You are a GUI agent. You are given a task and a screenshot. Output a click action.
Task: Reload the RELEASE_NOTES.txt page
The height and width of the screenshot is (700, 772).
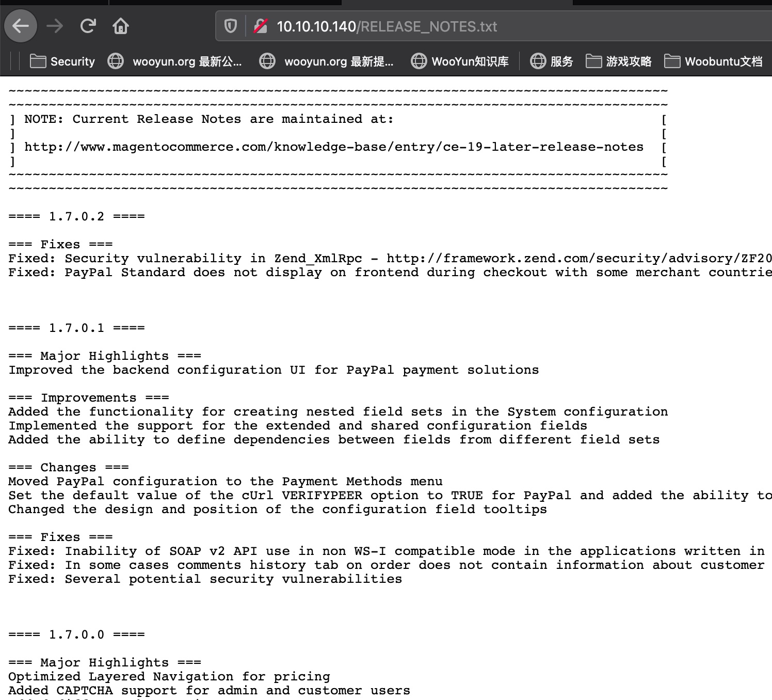88,26
